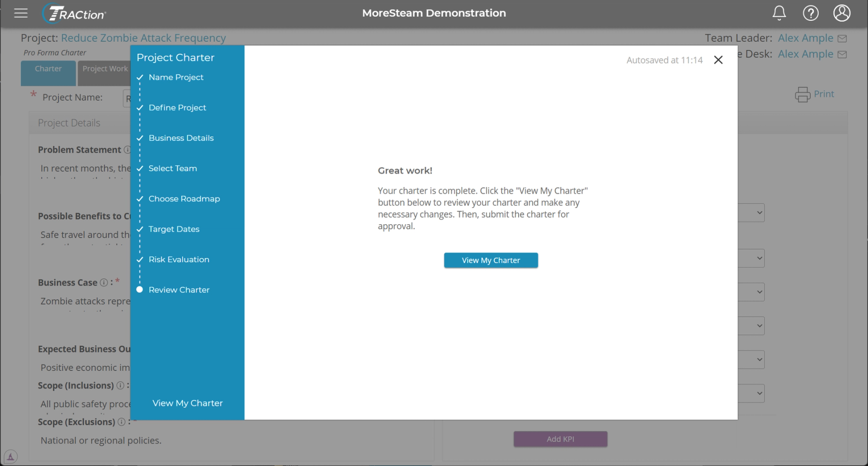868x466 pixels.
Task: Open the Business Details step
Action: [181, 138]
